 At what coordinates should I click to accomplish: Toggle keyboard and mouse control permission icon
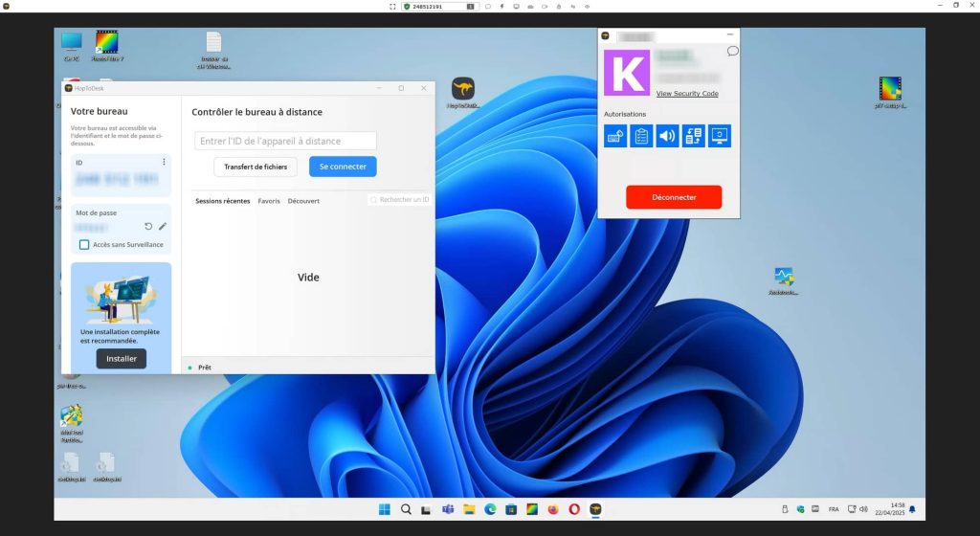615,136
